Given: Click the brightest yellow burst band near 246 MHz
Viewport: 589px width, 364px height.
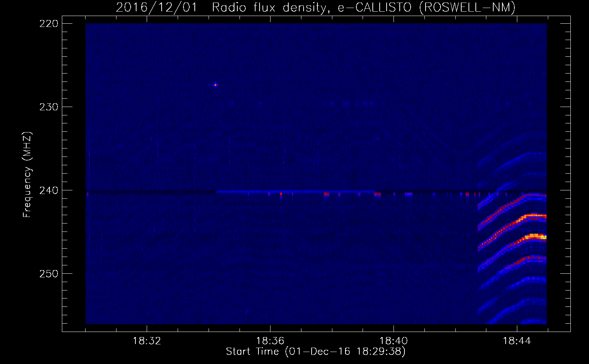Looking at the screenshot, I should click(535, 237).
